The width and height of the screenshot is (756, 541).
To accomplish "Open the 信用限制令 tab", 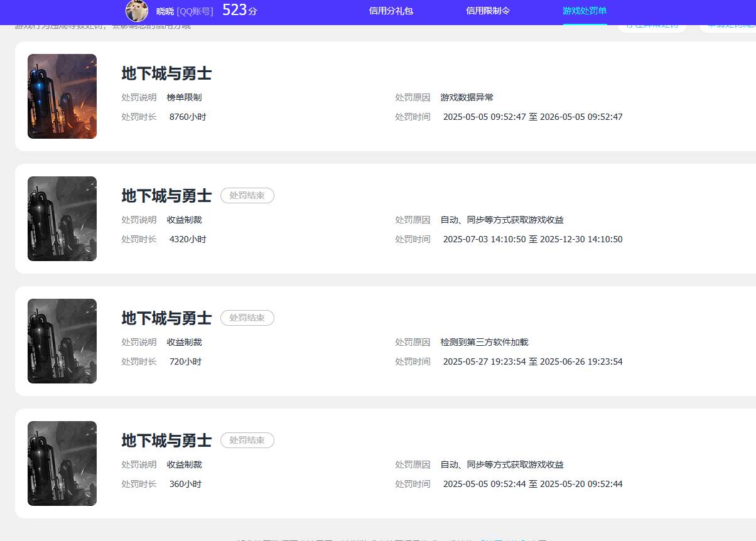I will click(487, 11).
